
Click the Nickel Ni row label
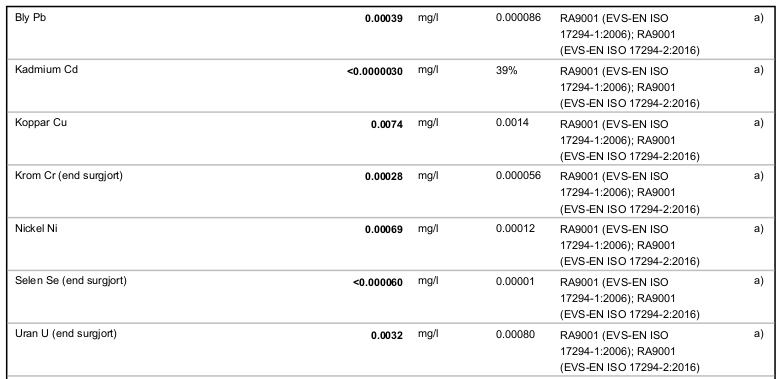36,228
